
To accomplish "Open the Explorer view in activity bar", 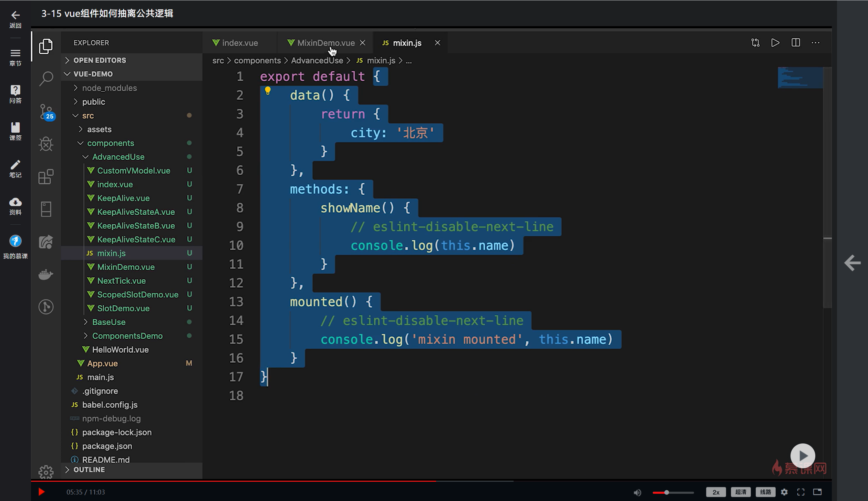I will pos(46,46).
